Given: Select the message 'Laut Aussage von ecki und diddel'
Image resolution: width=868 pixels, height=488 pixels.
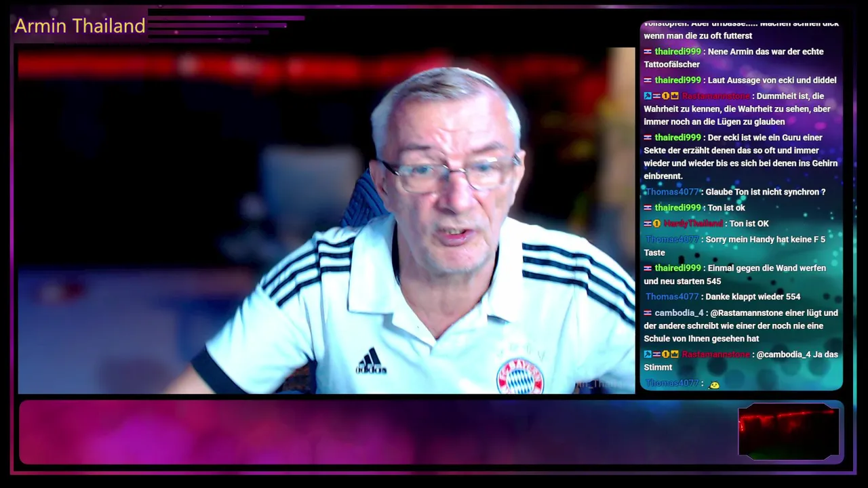Looking at the screenshot, I should 772,80.
